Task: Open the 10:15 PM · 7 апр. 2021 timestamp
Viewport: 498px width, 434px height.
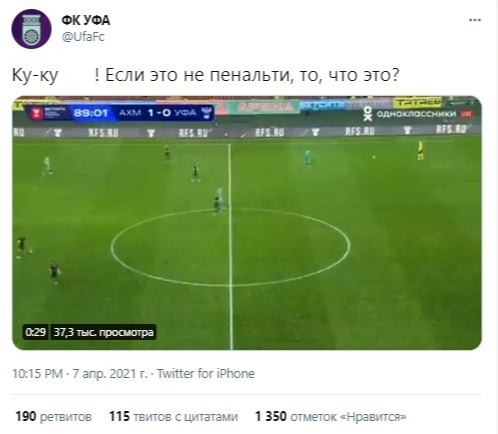Action: (79, 373)
